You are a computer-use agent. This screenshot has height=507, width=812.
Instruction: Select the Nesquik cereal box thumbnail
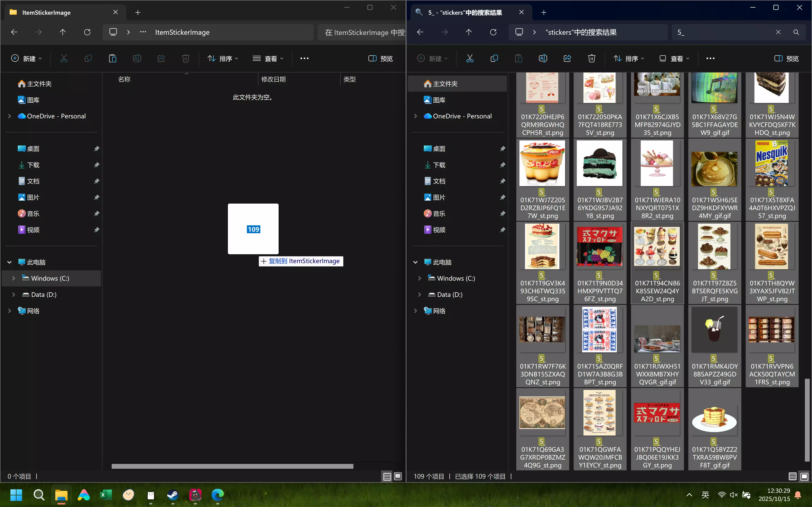coord(771,163)
